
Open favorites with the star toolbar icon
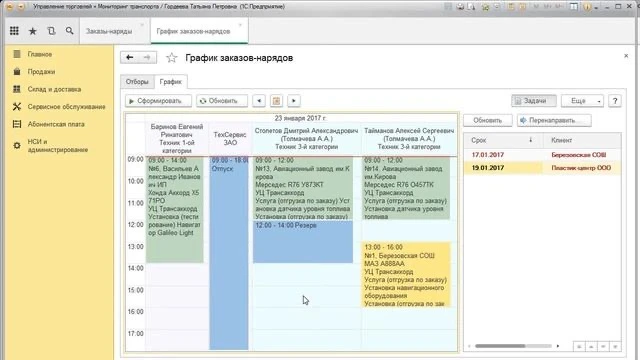(x=33, y=31)
